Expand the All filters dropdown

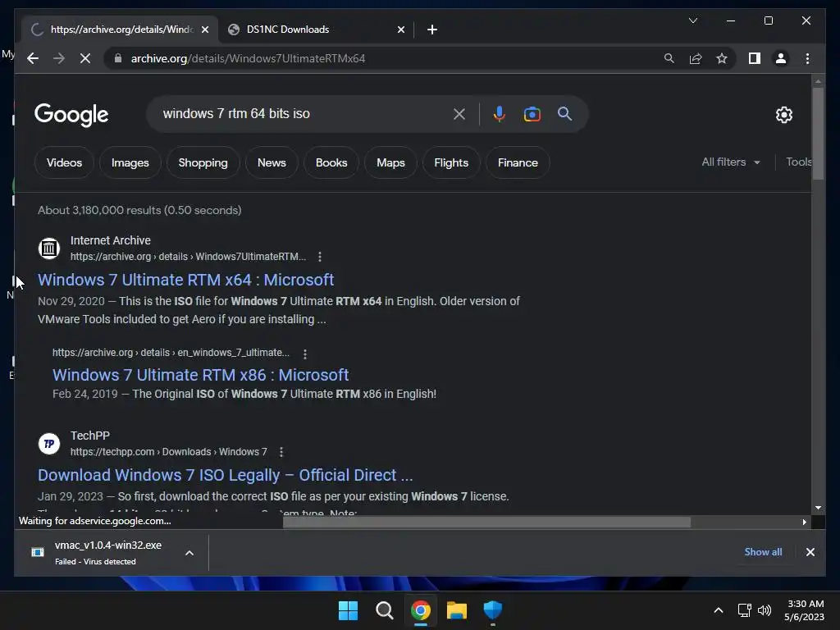click(x=731, y=162)
